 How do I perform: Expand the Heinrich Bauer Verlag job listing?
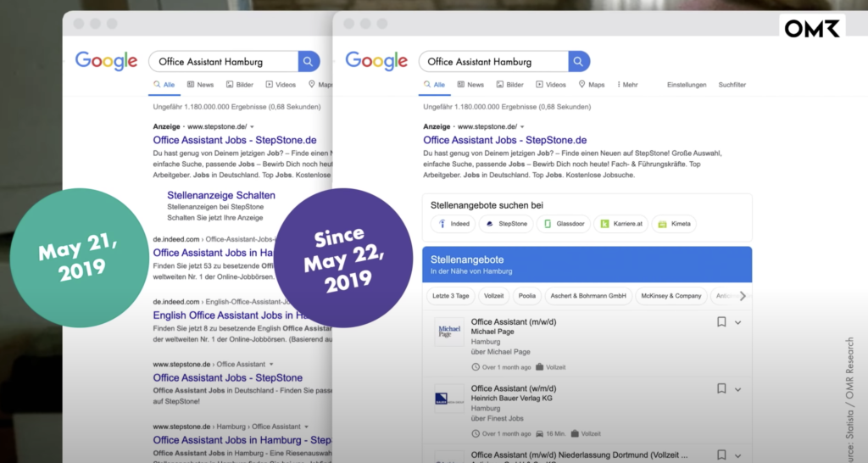738,389
